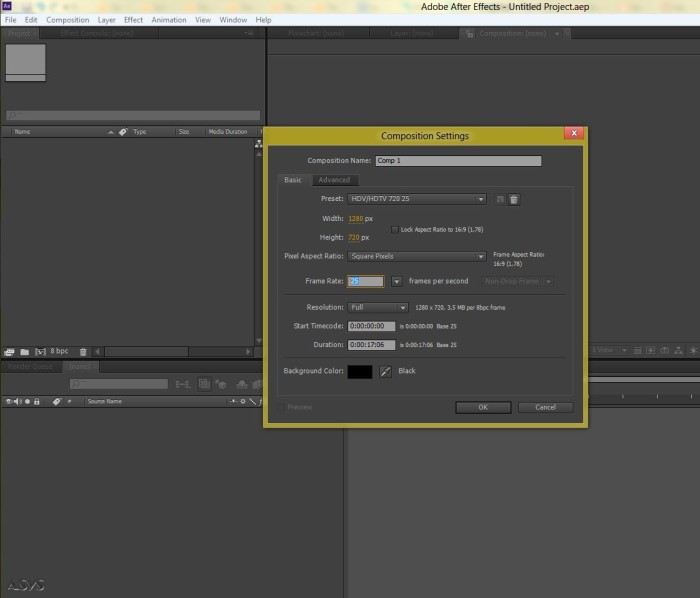Click the collapse transformations column icon
Image resolution: width=700 pixels, height=598 pixels.
(243, 402)
